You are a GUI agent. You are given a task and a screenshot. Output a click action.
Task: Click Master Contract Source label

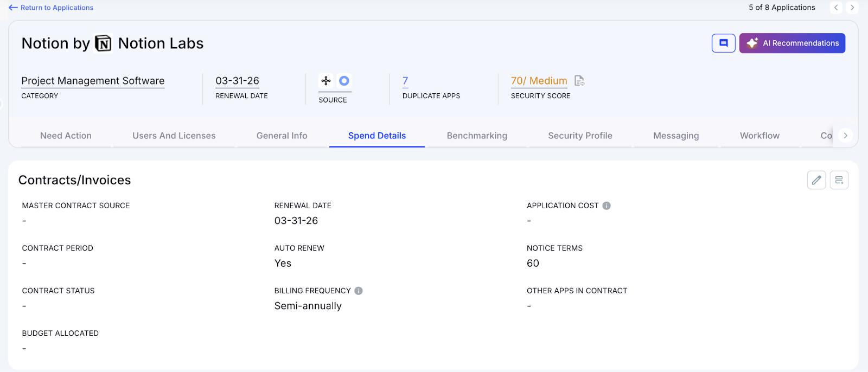[x=76, y=206]
